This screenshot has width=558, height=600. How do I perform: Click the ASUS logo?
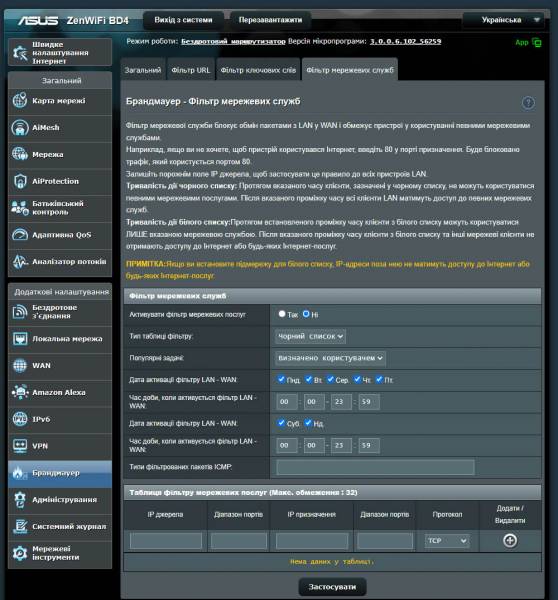38,20
